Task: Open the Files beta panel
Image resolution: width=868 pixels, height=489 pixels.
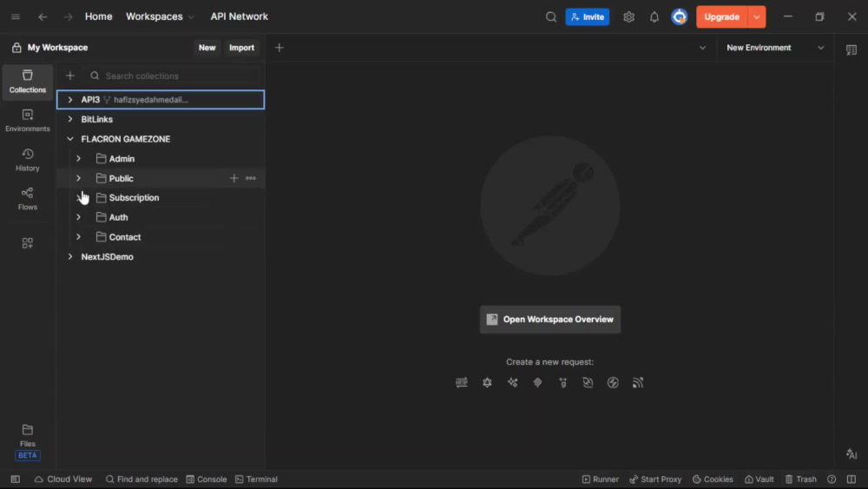Action: 28,441
